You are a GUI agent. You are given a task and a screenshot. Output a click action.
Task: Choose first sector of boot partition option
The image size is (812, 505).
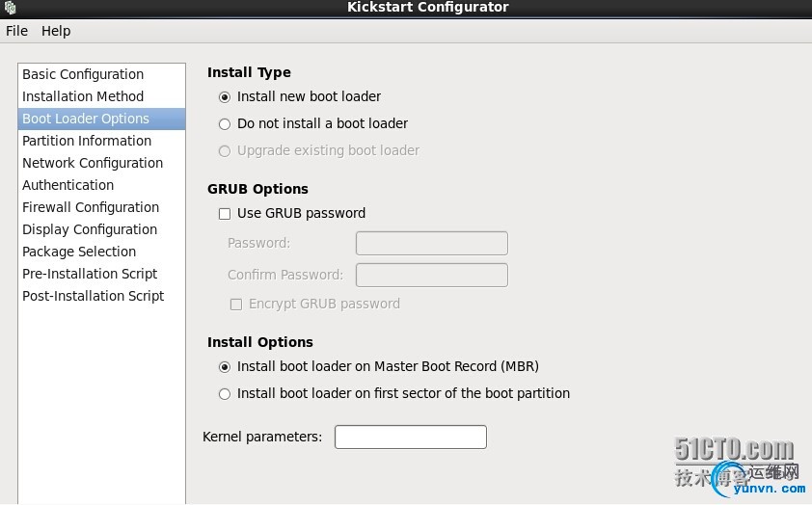click(225, 394)
